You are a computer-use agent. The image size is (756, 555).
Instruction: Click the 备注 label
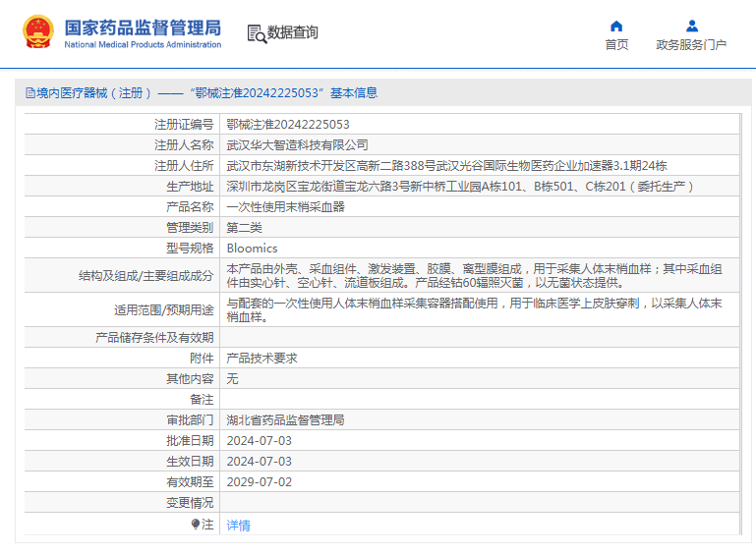click(202, 400)
